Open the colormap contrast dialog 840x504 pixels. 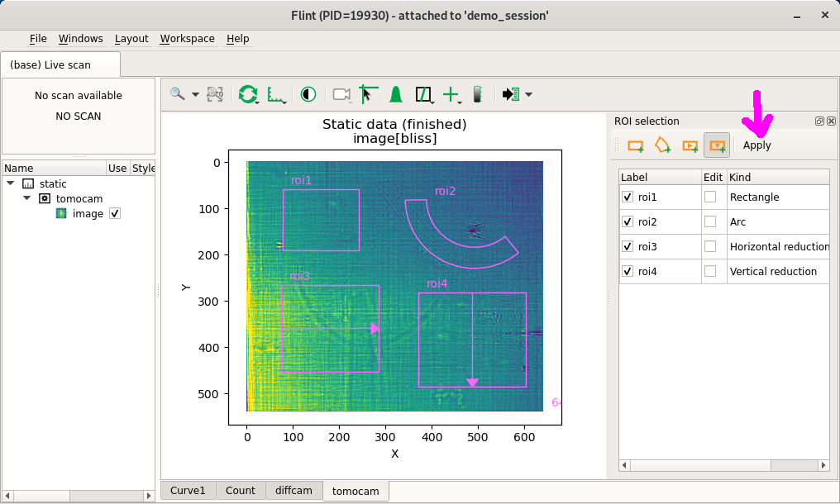pyautogui.click(x=308, y=95)
